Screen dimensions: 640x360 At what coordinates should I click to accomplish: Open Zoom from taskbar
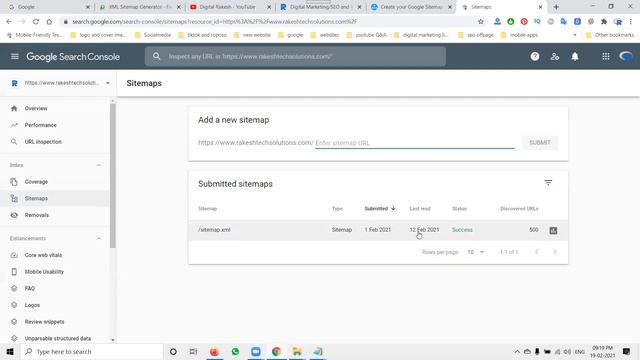pos(256,351)
